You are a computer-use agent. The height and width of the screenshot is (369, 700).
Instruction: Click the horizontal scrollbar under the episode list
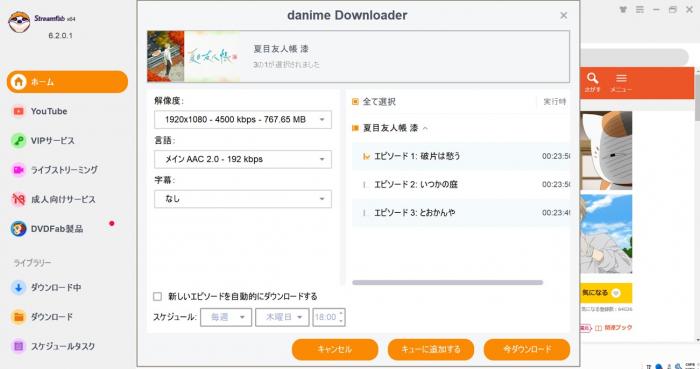tap(447, 282)
